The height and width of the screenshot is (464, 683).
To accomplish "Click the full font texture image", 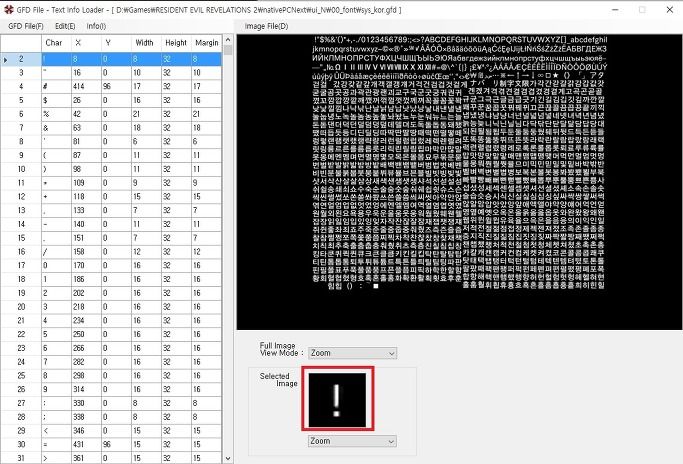I will pos(459,182).
